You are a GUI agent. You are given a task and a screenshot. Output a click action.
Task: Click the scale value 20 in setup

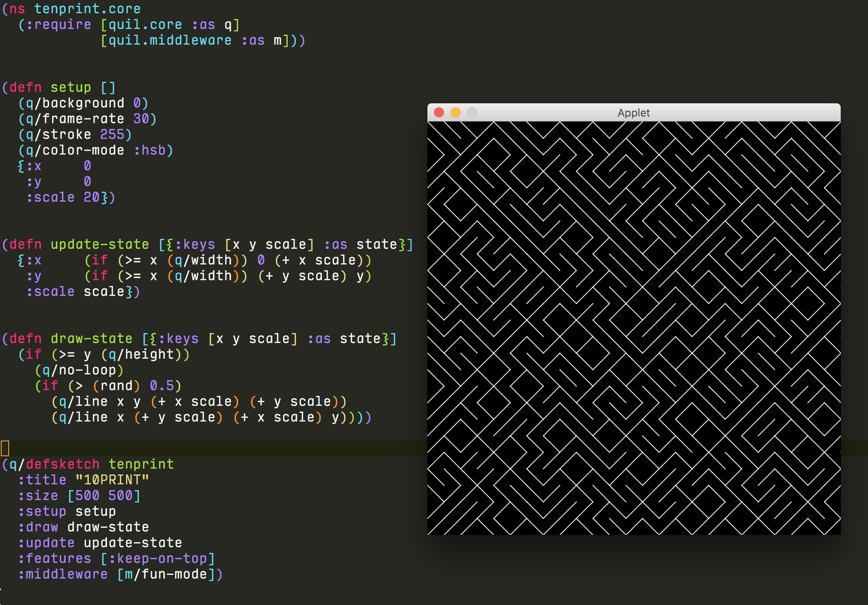(91, 198)
